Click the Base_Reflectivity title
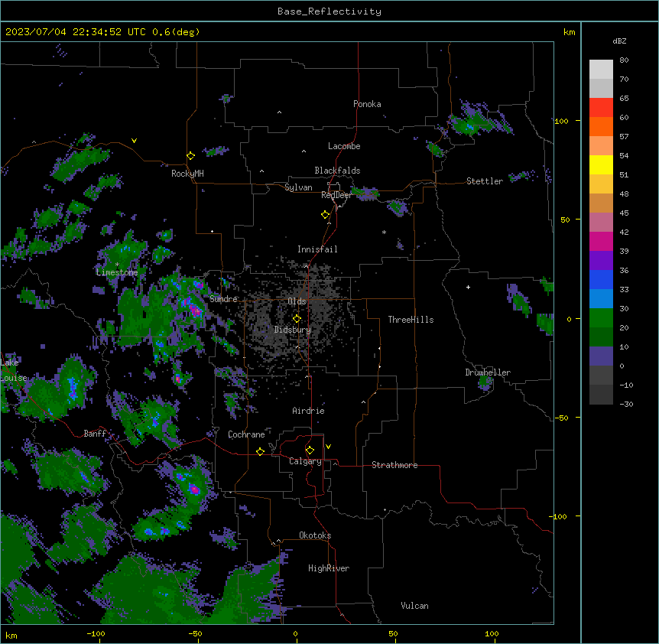Viewport: 659px width, 644px height. click(x=329, y=11)
